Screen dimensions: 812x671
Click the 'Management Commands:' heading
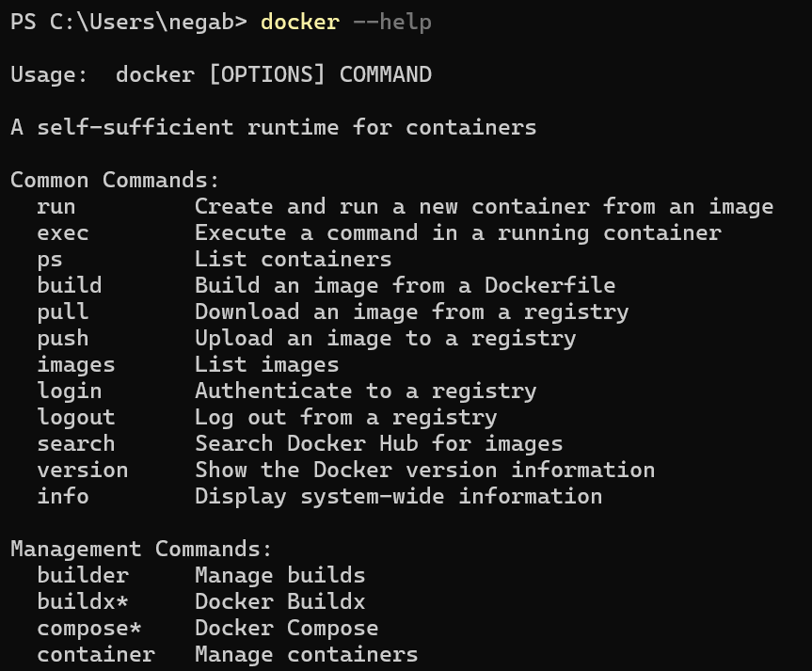pyautogui.click(x=141, y=550)
